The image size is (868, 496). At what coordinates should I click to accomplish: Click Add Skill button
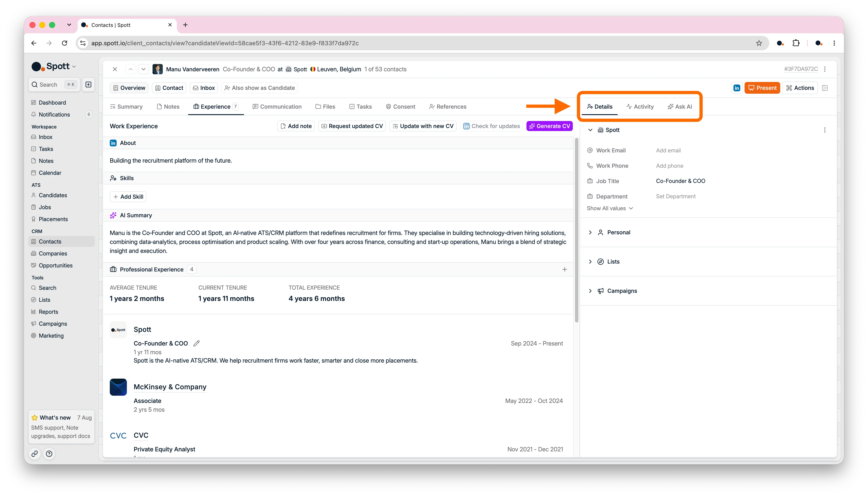click(x=128, y=197)
